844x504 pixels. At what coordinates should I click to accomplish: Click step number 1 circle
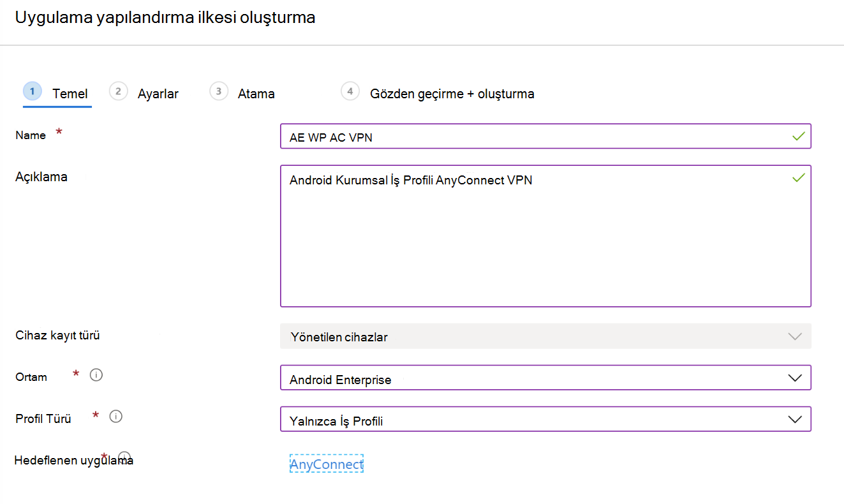tap(33, 91)
